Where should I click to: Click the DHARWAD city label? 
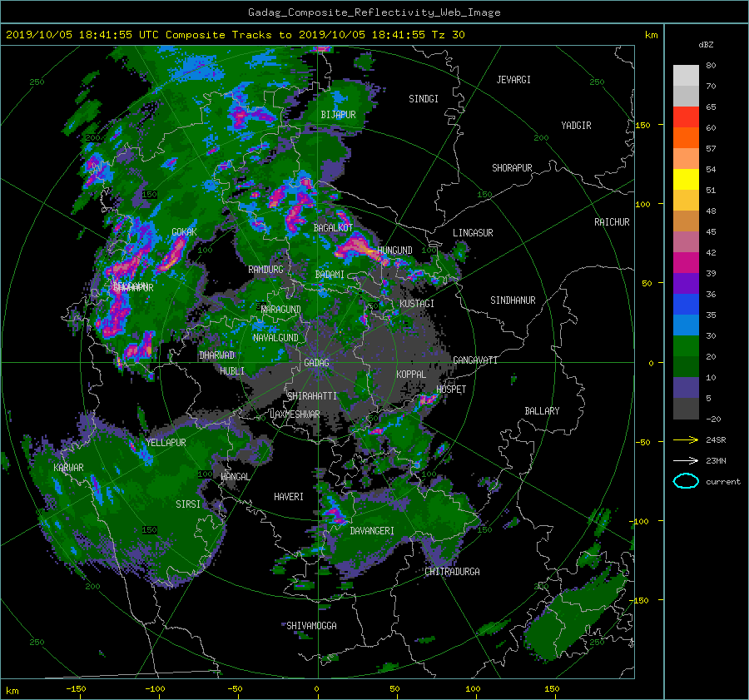(216, 355)
